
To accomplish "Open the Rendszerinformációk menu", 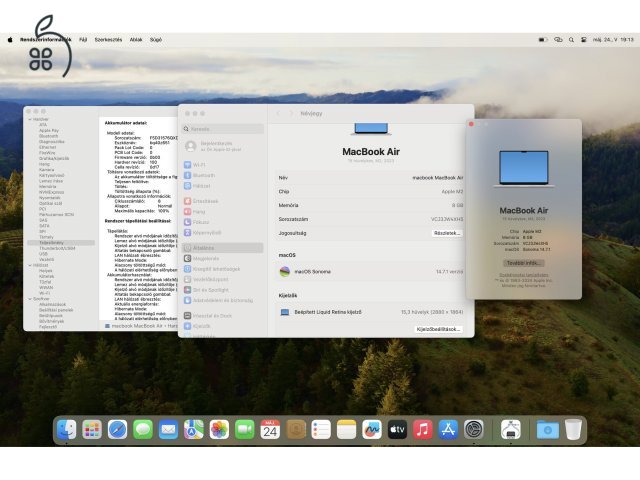I will 46,40.
